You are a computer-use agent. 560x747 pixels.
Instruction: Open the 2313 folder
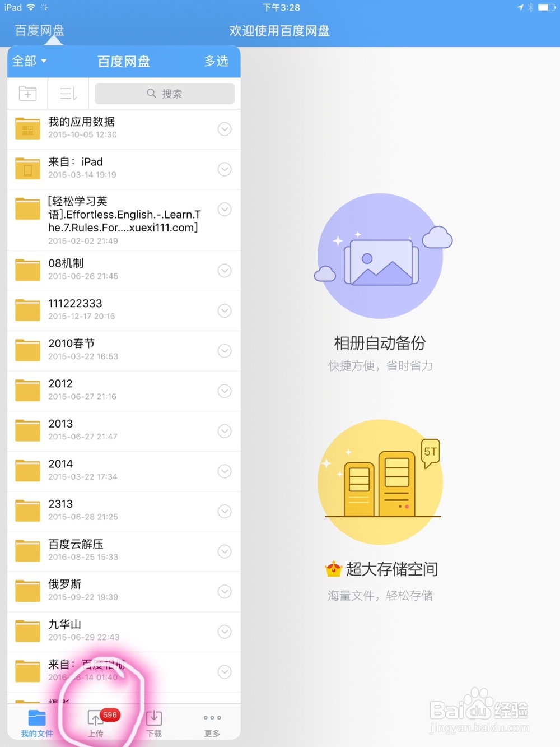(112, 511)
